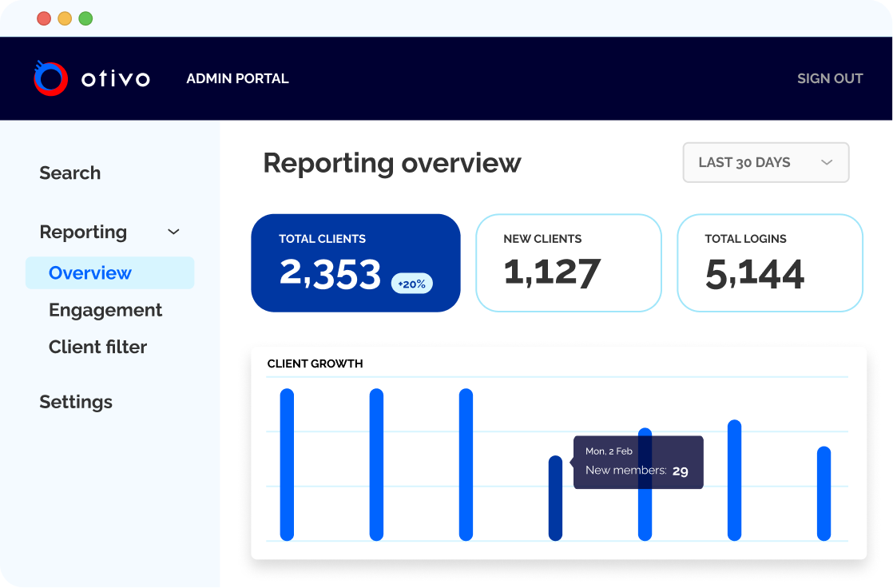
Task: Open the Engagement report
Action: pos(105,310)
